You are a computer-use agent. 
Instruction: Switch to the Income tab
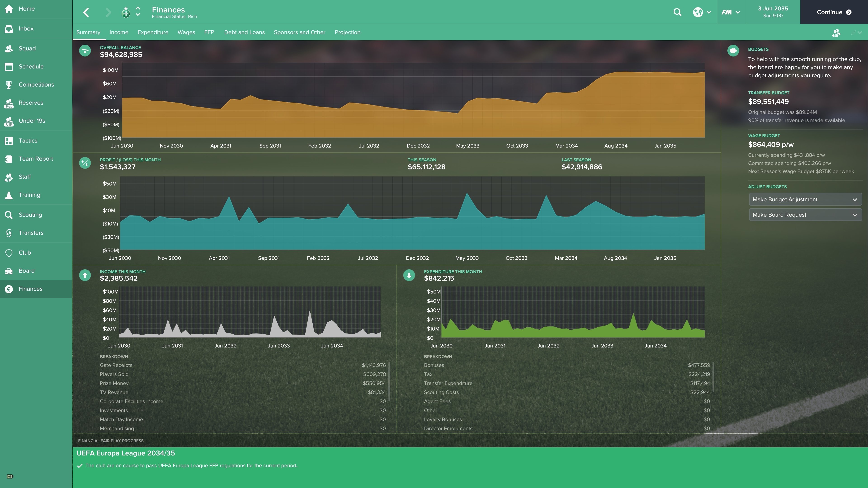(119, 32)
